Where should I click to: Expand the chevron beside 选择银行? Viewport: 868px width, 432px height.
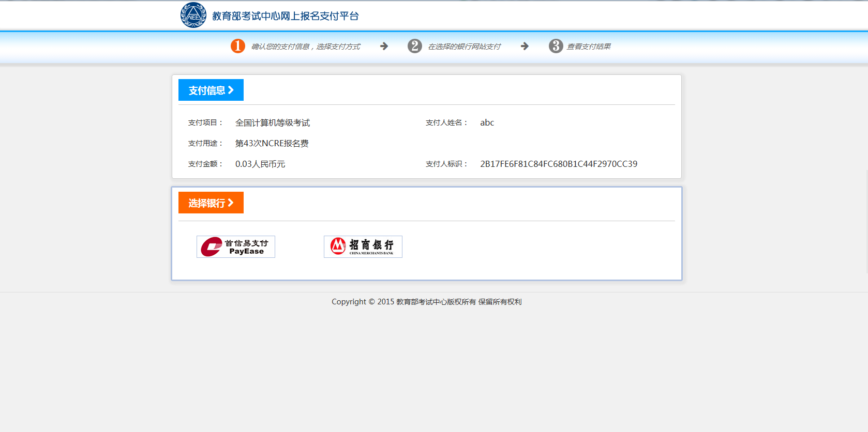click(x=231, y=203)
